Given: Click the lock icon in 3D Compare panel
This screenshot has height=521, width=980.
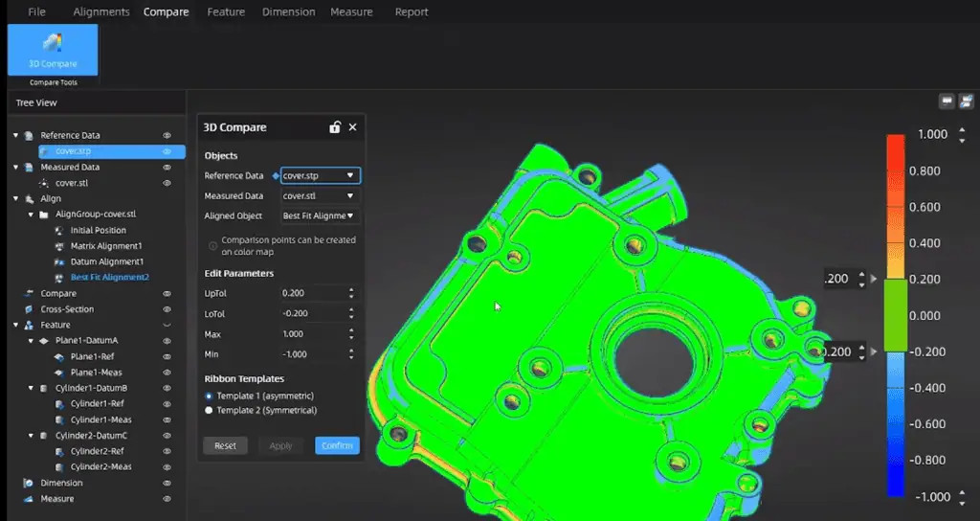Looking at the screenshot, I should (334, 127).
